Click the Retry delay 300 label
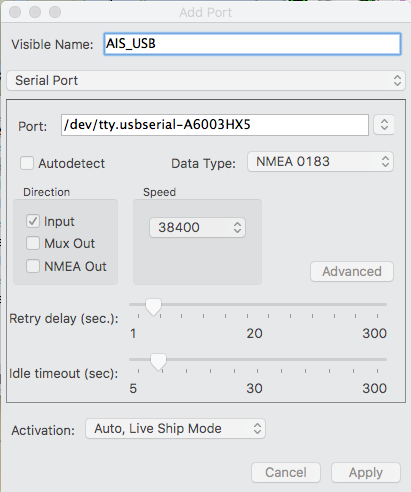The height and width of the screenshot is (492, 411). coord(375,333)
